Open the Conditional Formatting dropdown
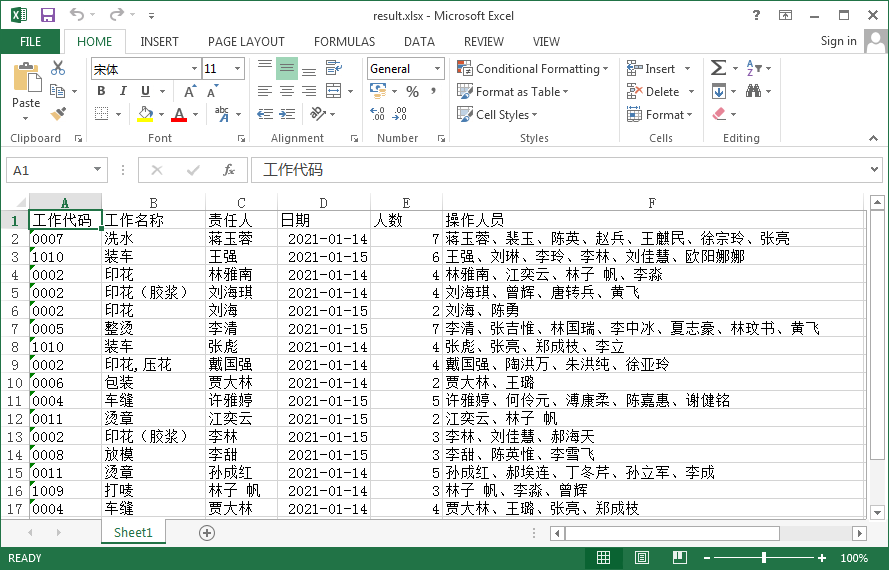Viewport: 889px width, 570px height. tap(533, 69)
